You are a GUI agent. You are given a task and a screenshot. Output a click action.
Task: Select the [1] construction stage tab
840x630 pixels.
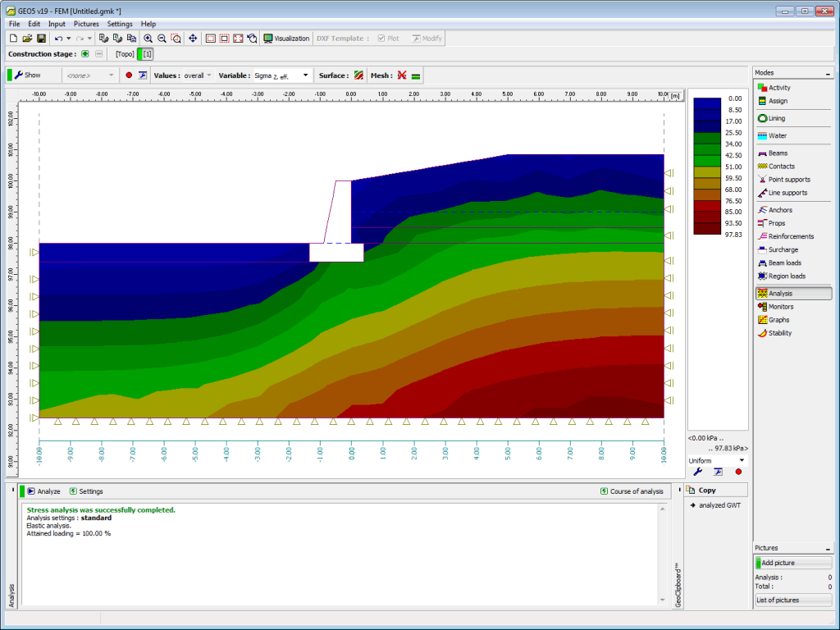click(x=145, y=54)
